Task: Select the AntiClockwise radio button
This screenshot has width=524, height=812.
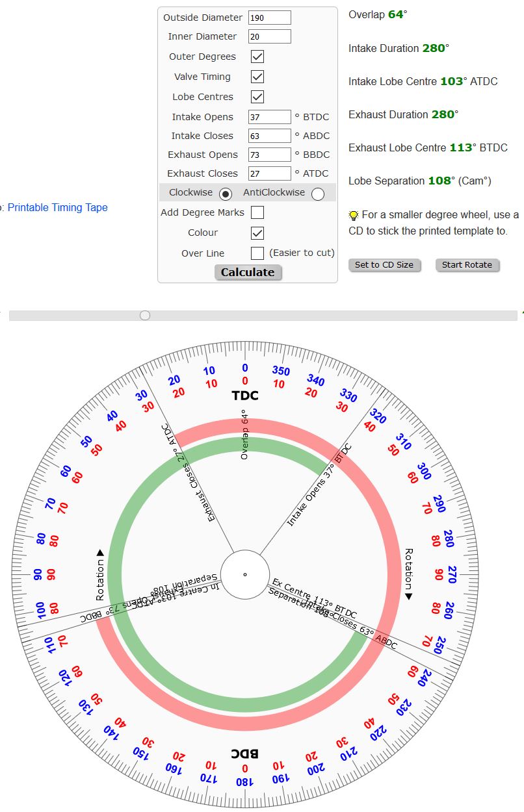Action: (x=318, y=194)
